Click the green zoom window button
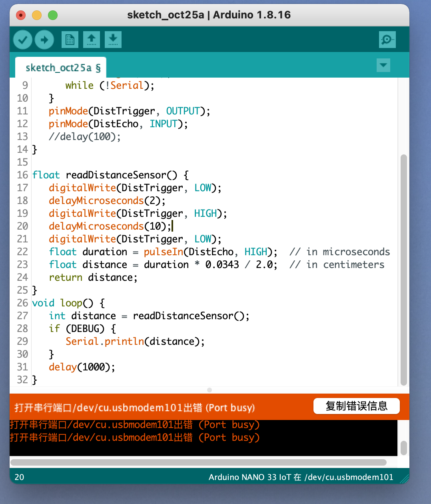Image resolution: width=431 pixels, height=504 pixels. (x=53, y=15)
